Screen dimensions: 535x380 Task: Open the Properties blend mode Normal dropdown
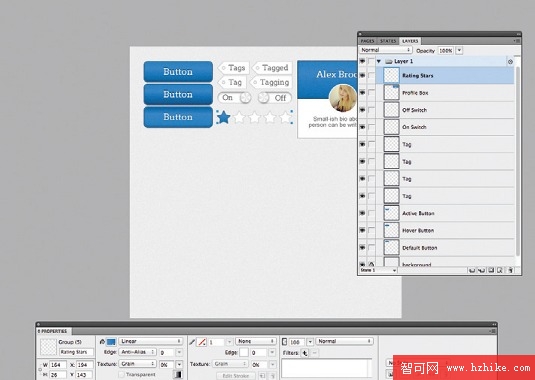point(344,341)
